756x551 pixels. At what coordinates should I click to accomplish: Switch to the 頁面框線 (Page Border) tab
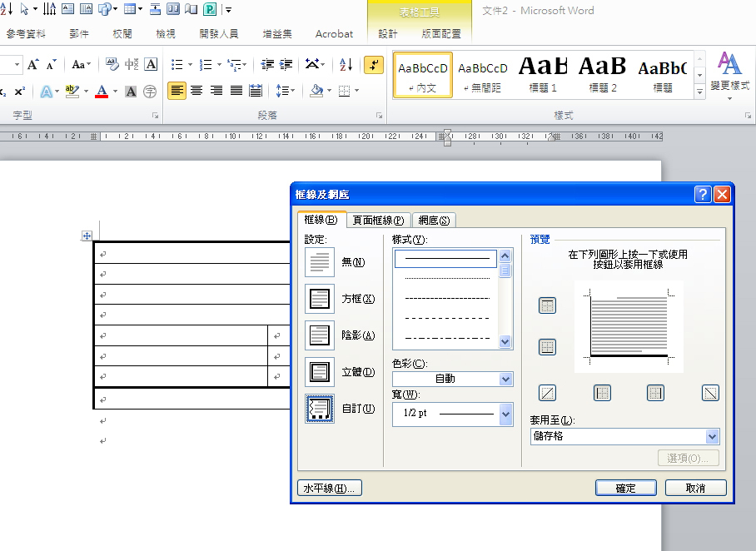[x=378, y=221]
